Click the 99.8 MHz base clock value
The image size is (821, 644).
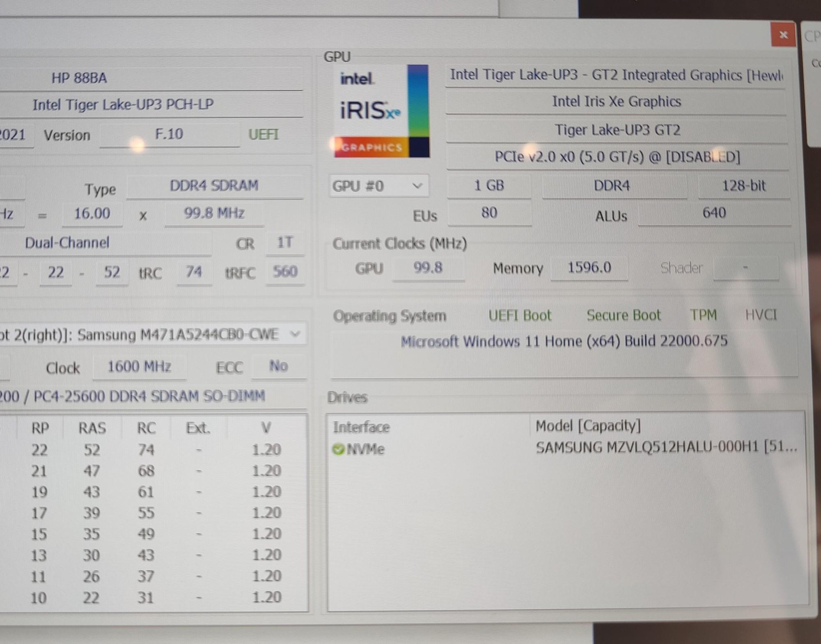214,214
